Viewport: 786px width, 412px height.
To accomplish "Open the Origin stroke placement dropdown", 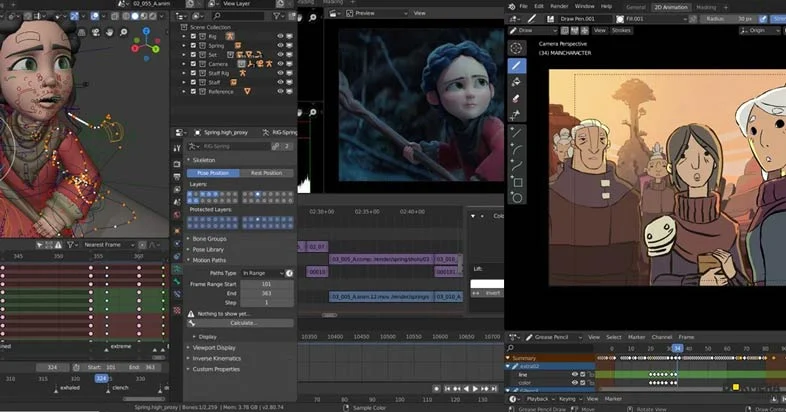I will pyautogui.click(x=760, y=31).
